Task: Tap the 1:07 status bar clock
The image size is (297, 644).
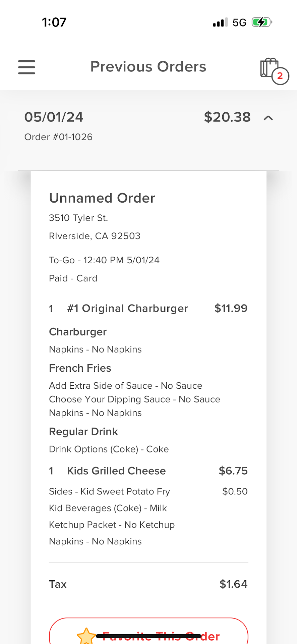Action: pyautogui.click(x=54, y=22)
